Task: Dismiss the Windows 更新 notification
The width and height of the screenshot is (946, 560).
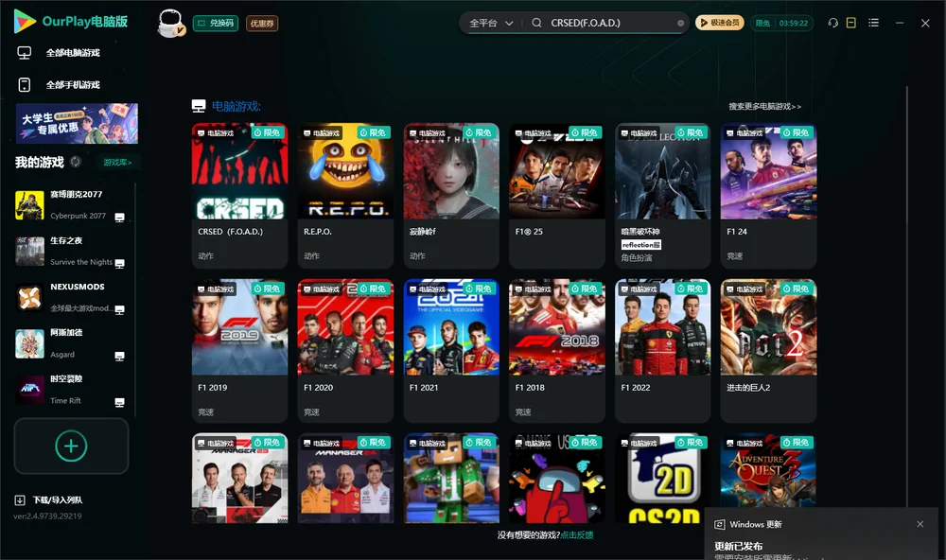Action: [x=920, y=524]
